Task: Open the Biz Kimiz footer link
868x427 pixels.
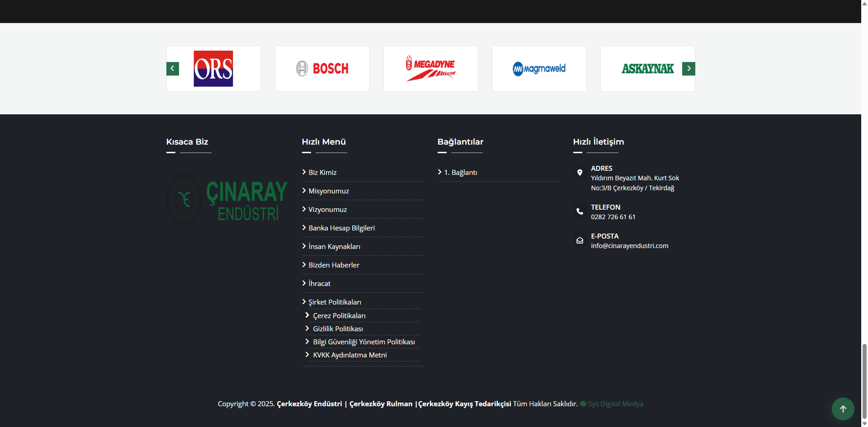Action: (322, 173)
